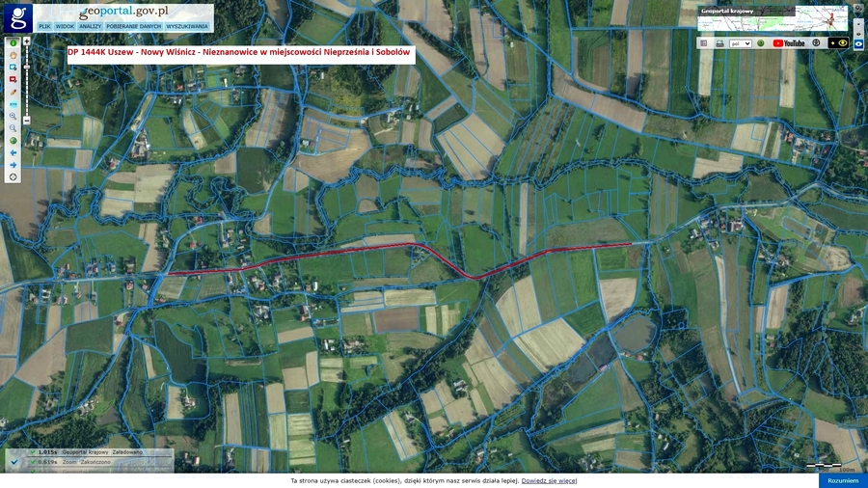Click the green info identify tool
The image size is (868, 488).
point(14,42)
